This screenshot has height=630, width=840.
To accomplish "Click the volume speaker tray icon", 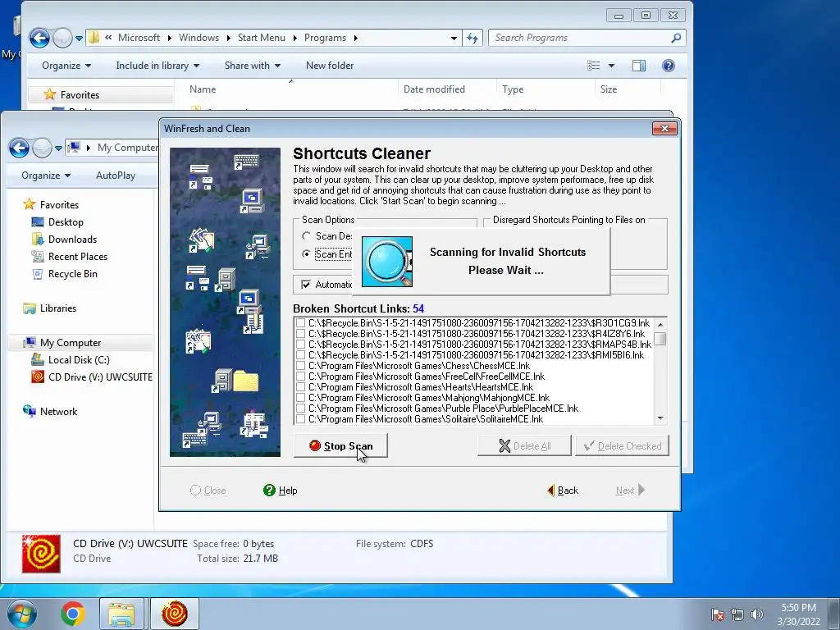I will [756, 614].
